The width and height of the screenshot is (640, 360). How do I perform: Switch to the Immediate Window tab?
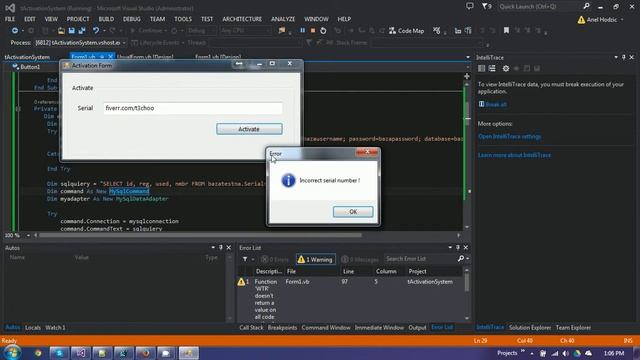pyautogui.click(x=379, y=328)
